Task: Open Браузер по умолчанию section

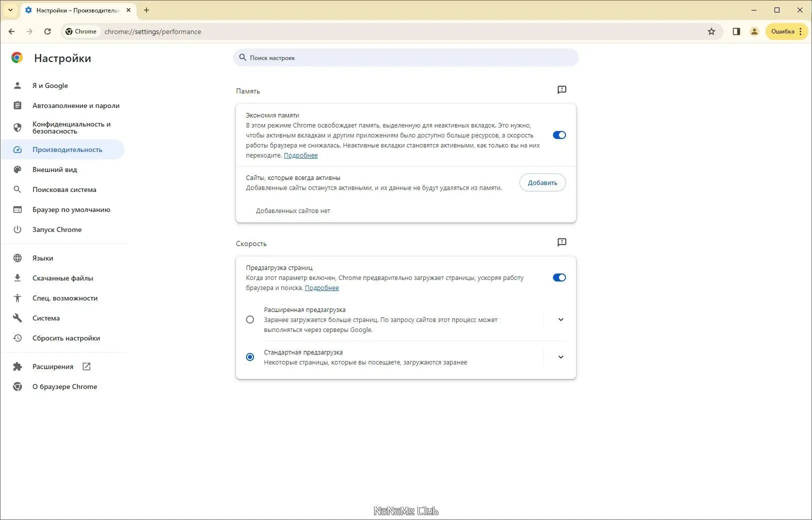Action: 63,209
